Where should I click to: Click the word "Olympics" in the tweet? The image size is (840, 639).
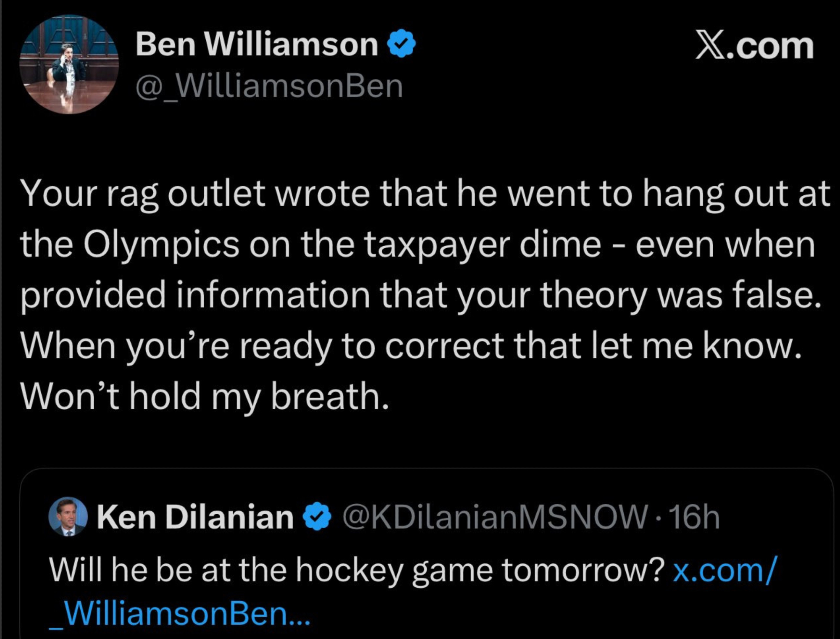tap(161, 245)
